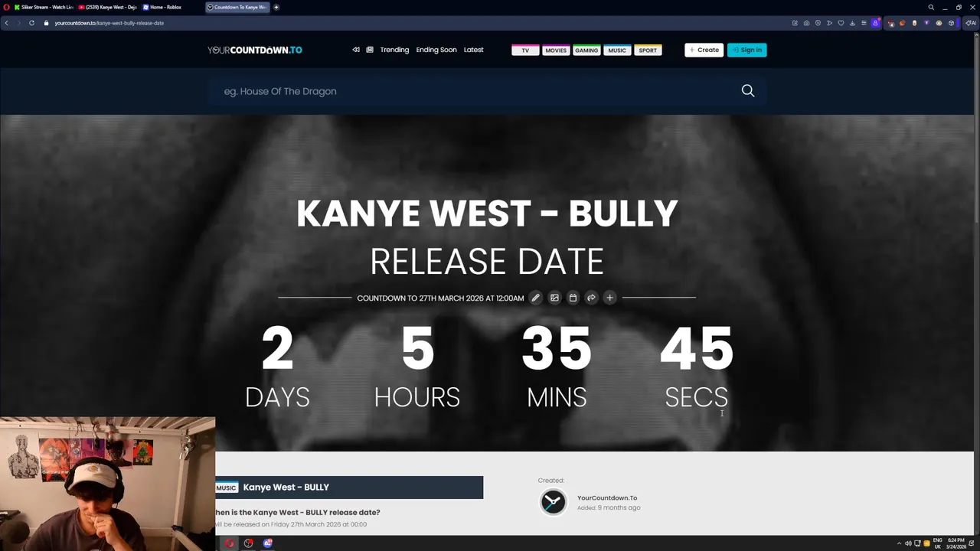Open the network status icon
The height and width of the screenshot is (551, 980).
click(x=917, y=543)
